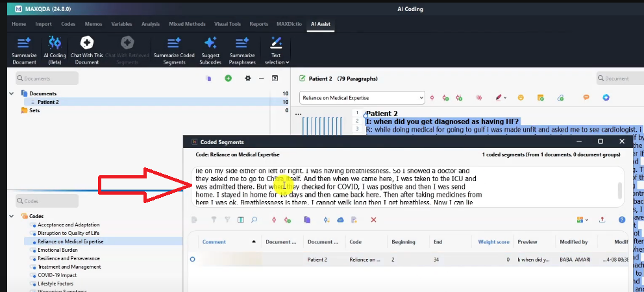Open Chat With This Document
Screen dimensions: 644x292
coord(86,43)
